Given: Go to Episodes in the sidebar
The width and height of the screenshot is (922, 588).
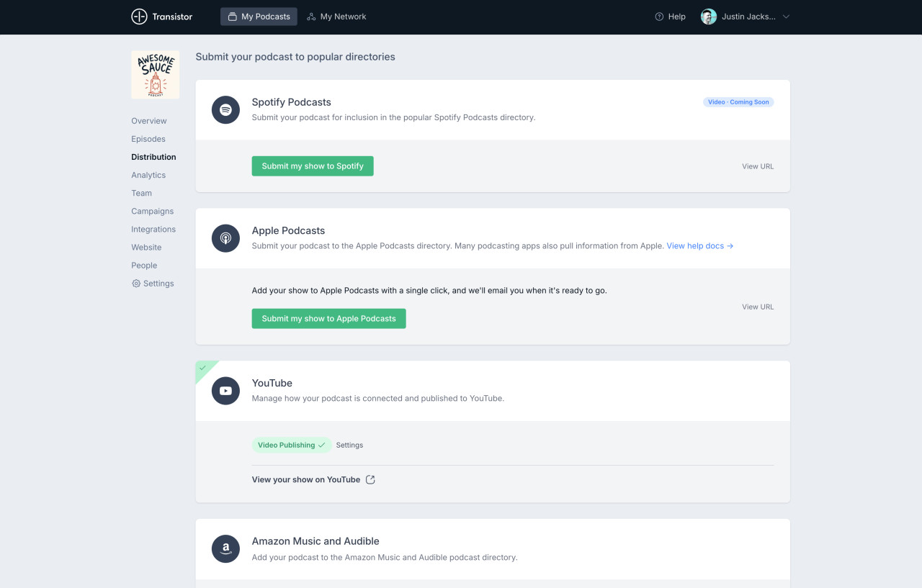Looking at the screenshot, I should (x=148, y=139).
